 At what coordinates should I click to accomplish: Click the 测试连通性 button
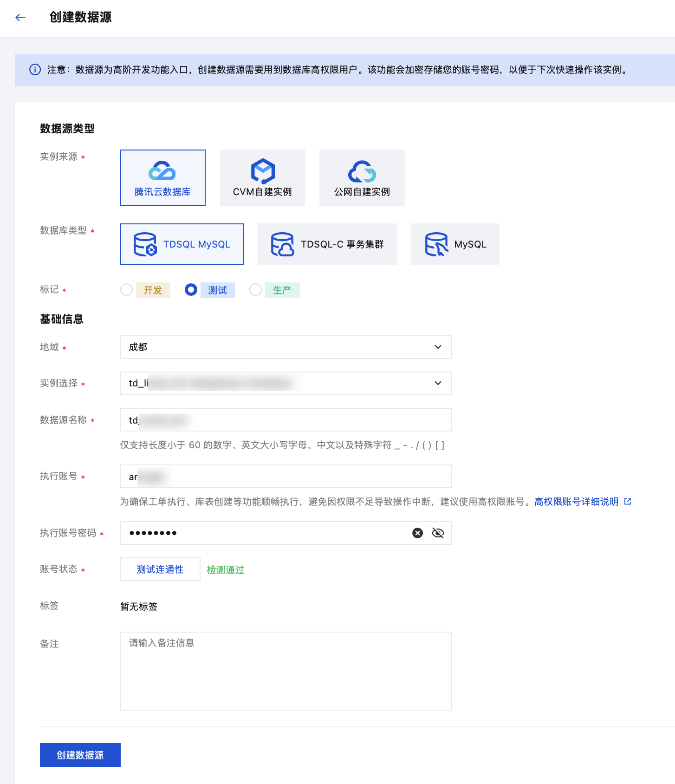point(160,569)
